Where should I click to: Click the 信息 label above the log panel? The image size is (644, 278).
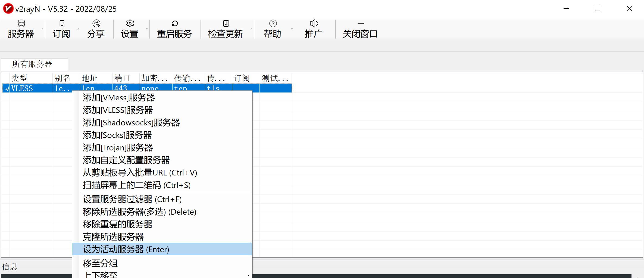tap(10, 267)
